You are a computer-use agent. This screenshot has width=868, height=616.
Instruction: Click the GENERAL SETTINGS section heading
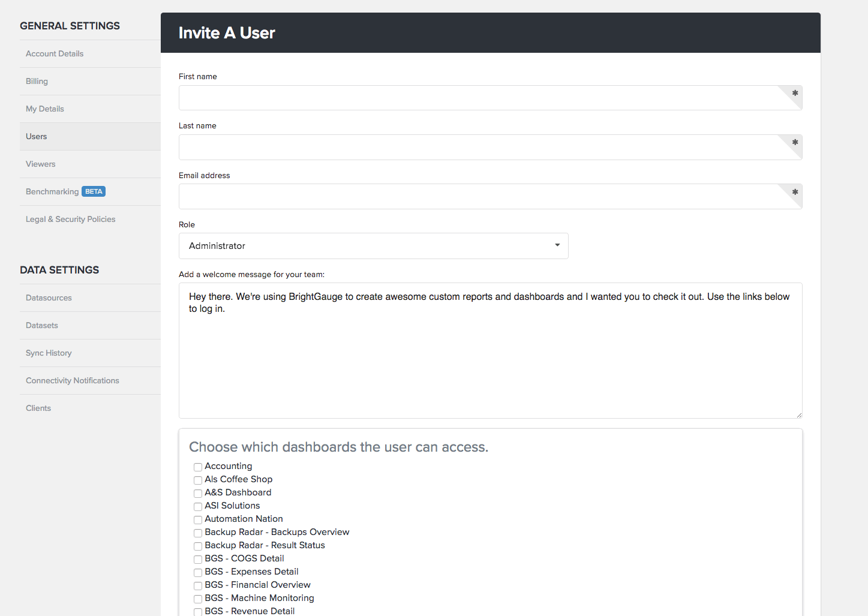[x=70, y=26]
